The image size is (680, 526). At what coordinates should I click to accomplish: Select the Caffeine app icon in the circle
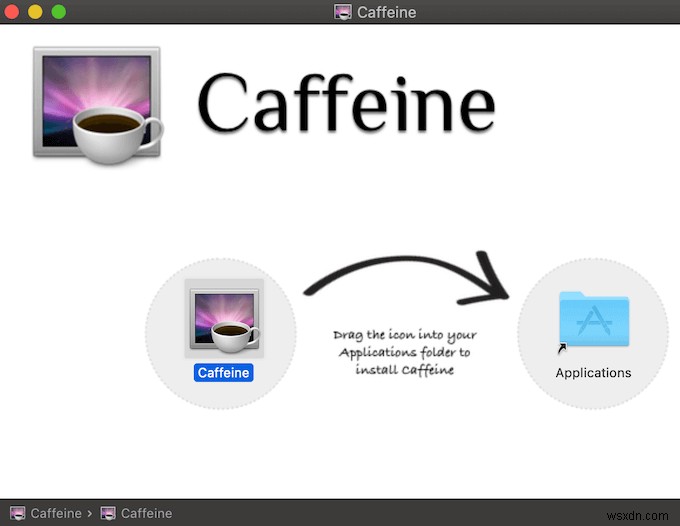pos(224,319)
